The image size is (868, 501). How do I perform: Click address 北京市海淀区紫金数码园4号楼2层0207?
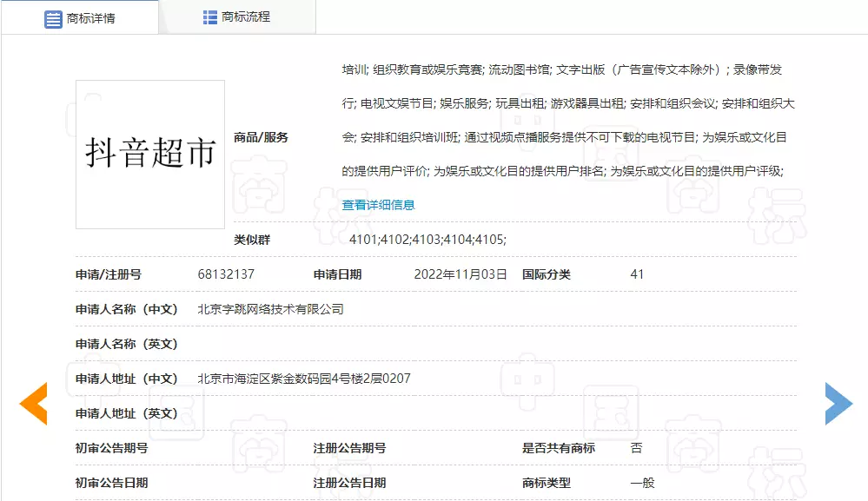[x=304, y=379]
